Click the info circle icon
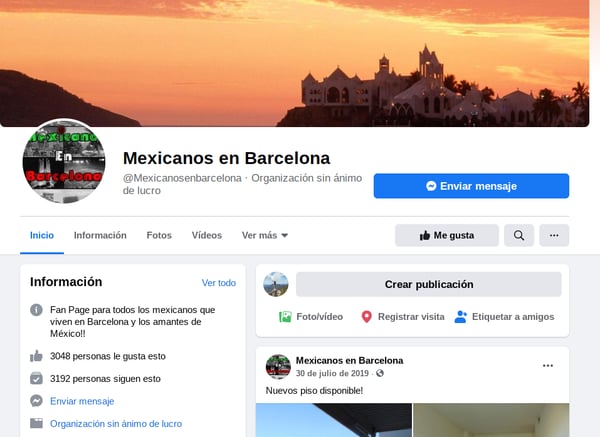 pyautogui.click(x=36, y=310)
